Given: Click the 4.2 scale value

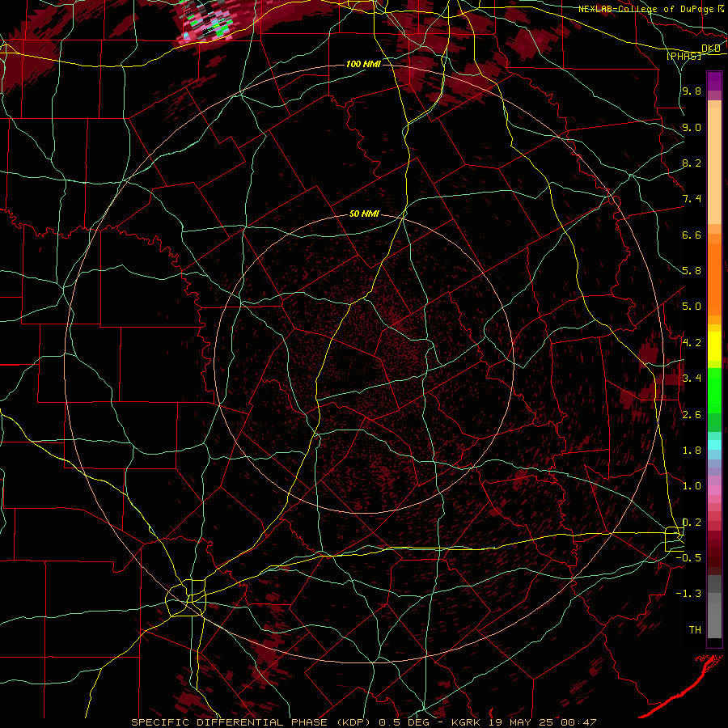Looking at the screenshot, I should [x=692, y=343].
